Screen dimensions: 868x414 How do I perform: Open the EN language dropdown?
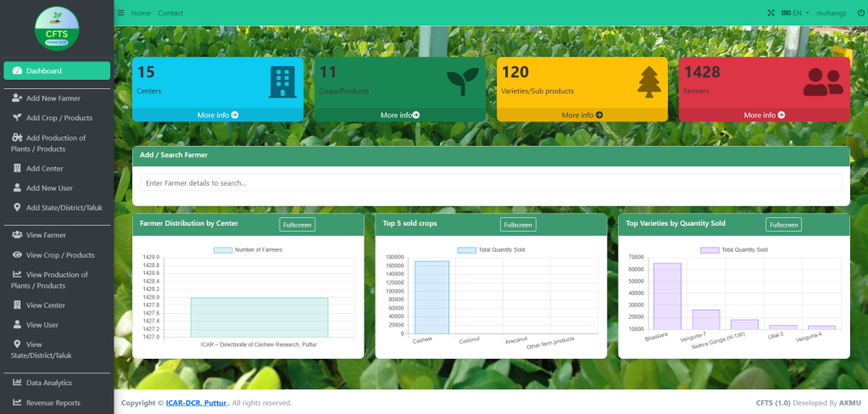coord(795,14)
